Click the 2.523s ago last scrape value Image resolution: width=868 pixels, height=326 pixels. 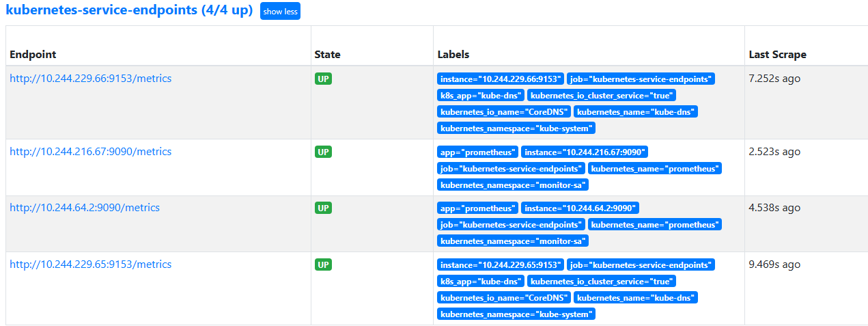tap(774, 152)
